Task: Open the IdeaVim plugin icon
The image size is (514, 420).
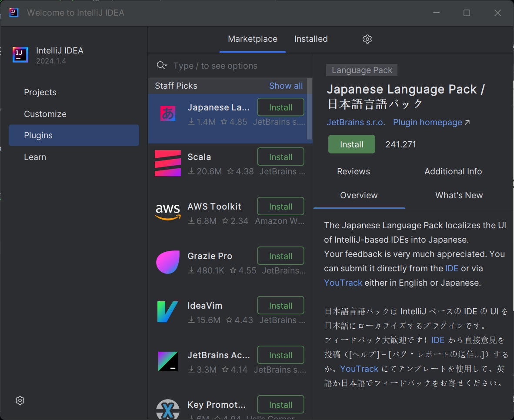Action: 167,311
